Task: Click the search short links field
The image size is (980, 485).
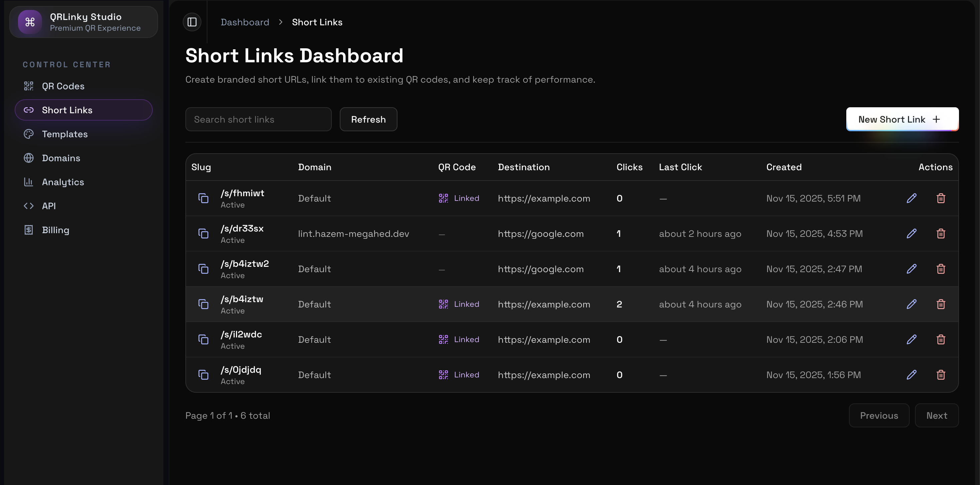Action: pos(258,119)
